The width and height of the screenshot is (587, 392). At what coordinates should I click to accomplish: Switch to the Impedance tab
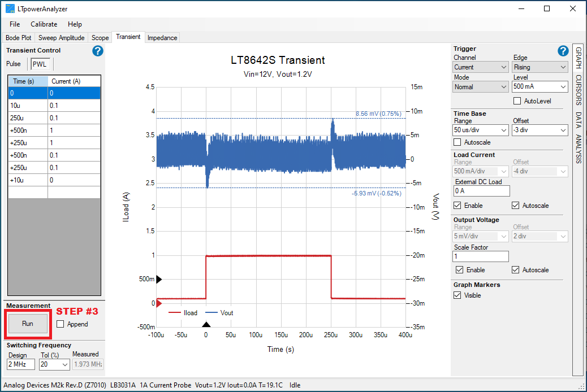tap(162, 37)
